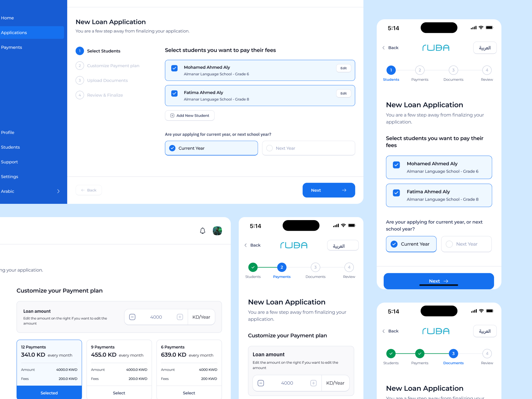
Task: Switch to Arabic in mobile Documents screen
Action: [485, 331]
